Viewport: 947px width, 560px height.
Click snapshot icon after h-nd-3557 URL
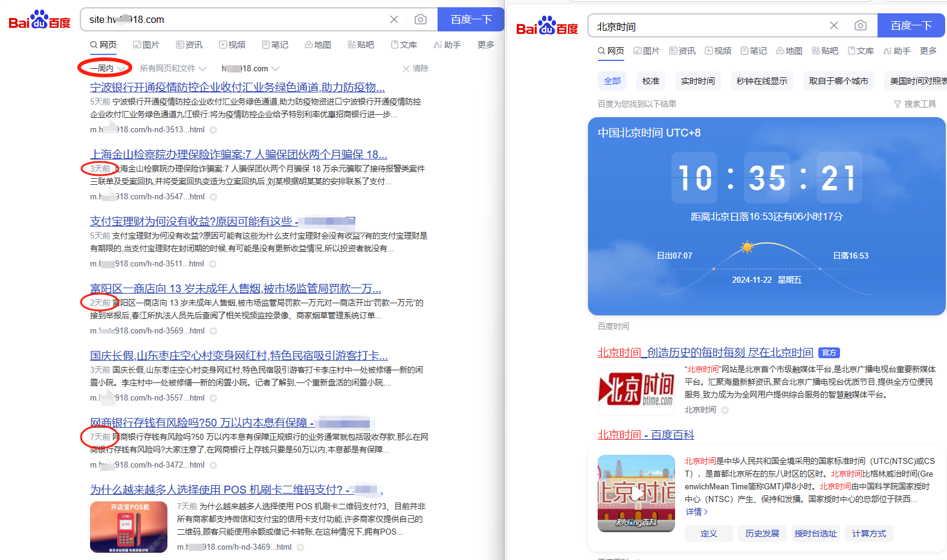[213, 398]
